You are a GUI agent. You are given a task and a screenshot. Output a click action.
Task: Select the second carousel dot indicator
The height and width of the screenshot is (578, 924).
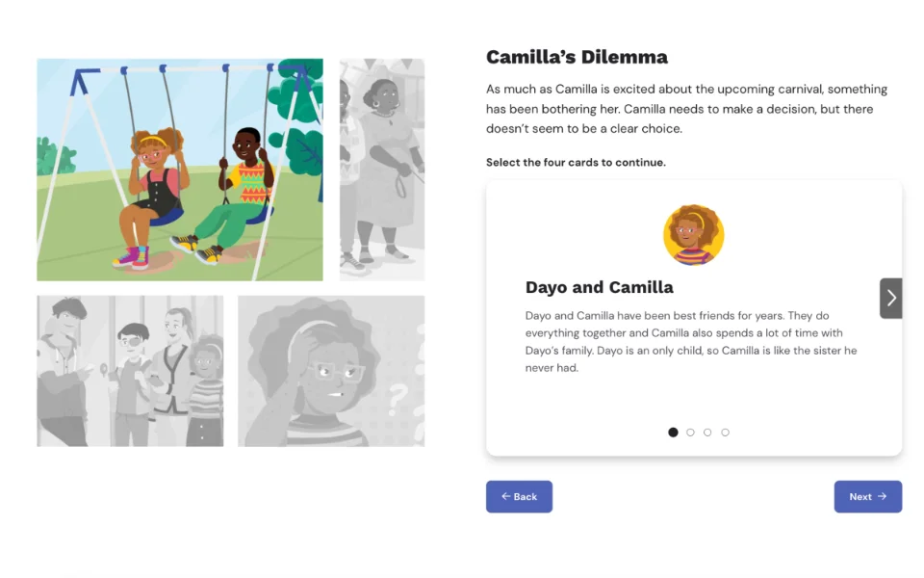click(x=690, y=433)
